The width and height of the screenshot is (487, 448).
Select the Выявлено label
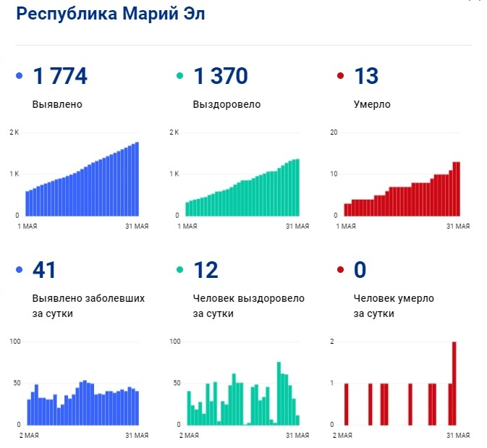click(57, 104)
